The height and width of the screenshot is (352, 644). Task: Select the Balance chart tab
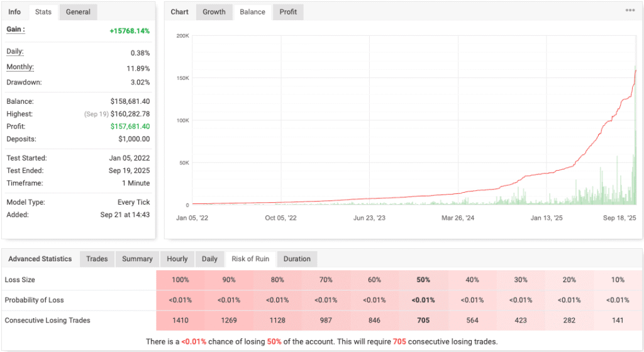pos(252,12)
